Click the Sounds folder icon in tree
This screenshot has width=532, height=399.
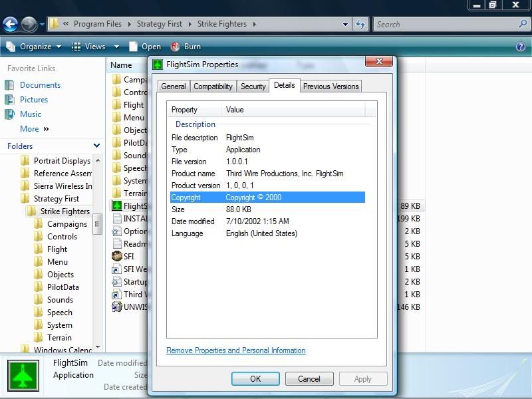coord(39,300)
